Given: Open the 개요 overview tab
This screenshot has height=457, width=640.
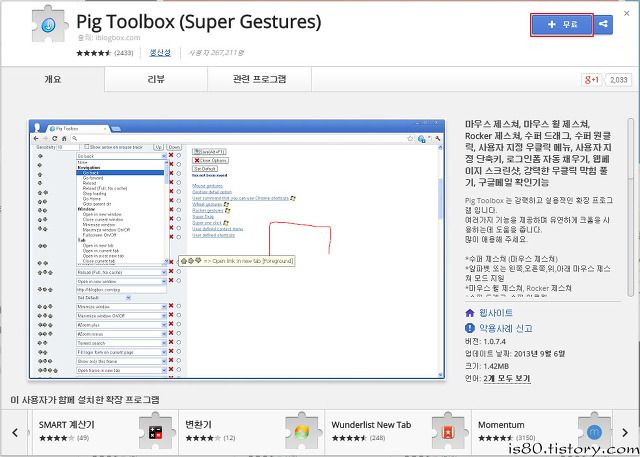Looking at the screenshot, I should (x=53, y=79).
